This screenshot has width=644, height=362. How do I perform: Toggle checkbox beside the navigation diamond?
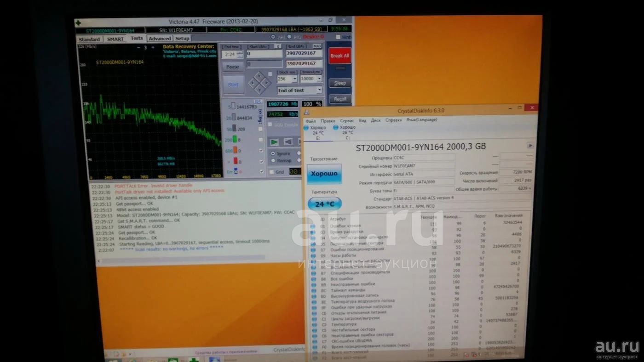click(270, 74)
